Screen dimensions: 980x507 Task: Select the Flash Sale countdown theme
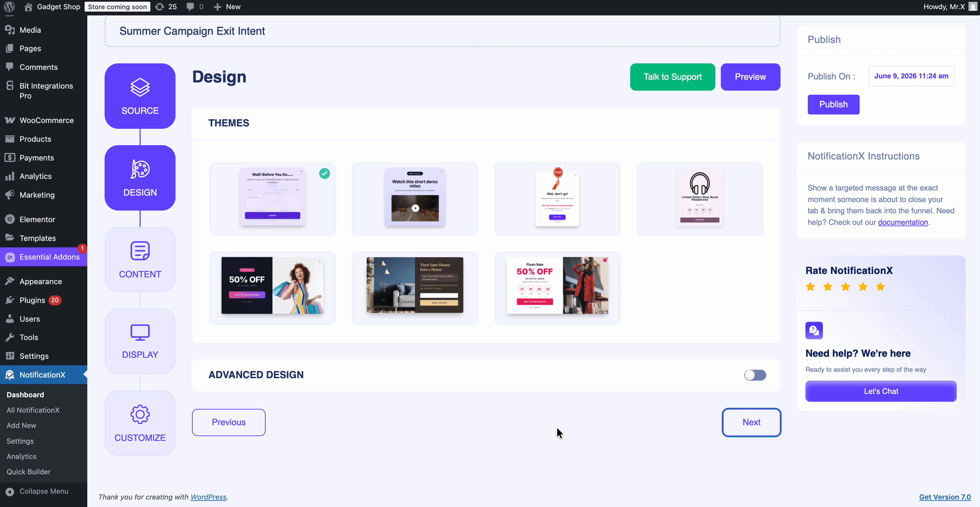click(557, 288)
